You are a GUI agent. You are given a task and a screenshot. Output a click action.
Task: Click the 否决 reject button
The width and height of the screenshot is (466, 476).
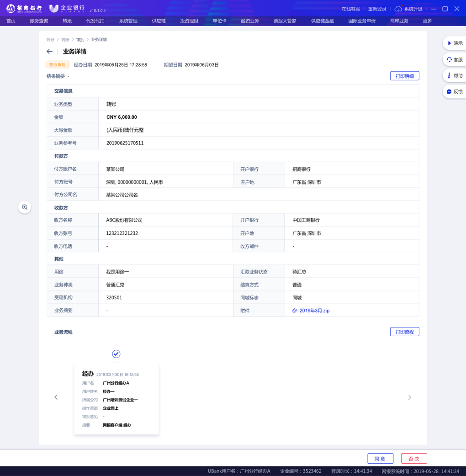(x=414, y=459)
